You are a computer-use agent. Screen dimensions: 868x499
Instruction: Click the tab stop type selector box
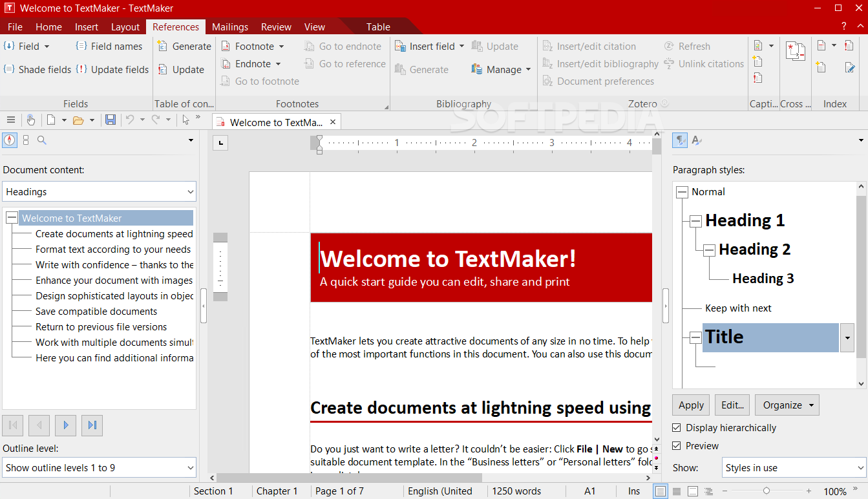[x=220, y=142]
